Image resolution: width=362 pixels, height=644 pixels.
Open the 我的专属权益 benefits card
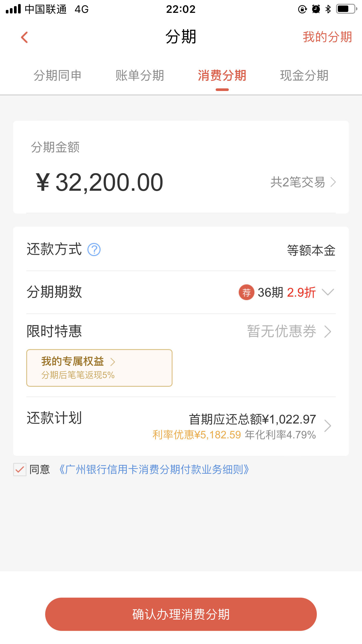point(99,368)
